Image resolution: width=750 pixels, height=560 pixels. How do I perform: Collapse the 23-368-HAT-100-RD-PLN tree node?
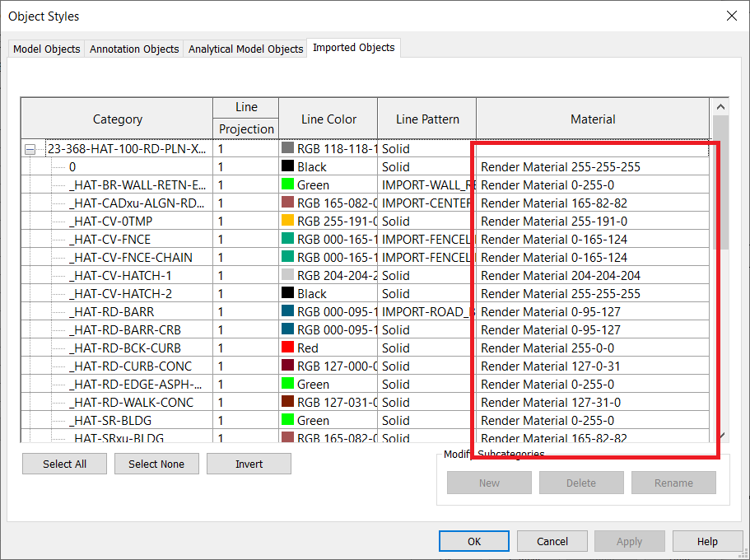30,149
